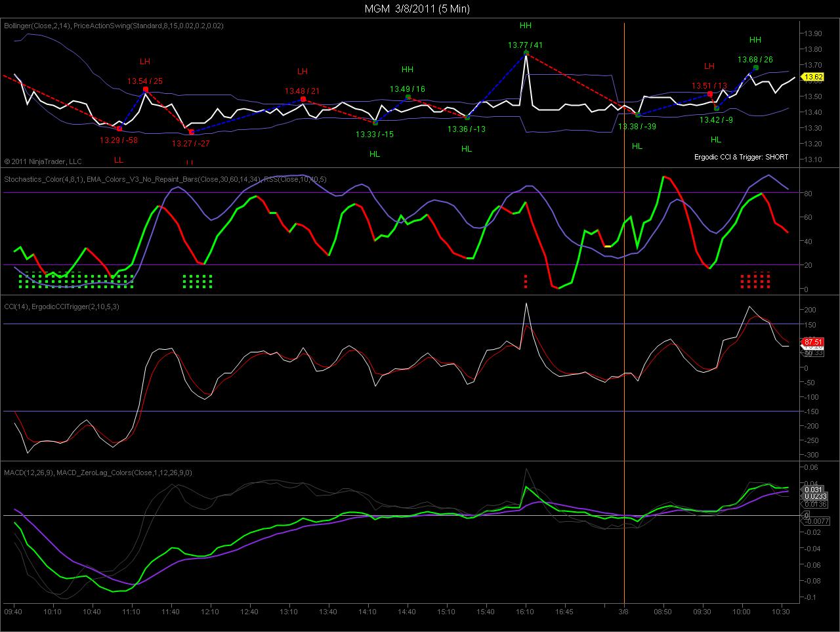Click the red dotted signal block near 10:00
This screenshot has width=840, height=632.
pos(755,281)
